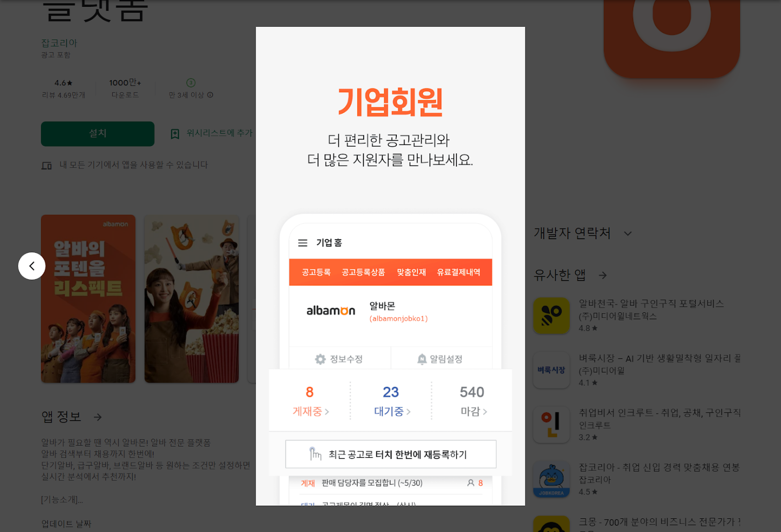Click the 인크루트 app icon
The image size is (781, 532).
[552, 425]
